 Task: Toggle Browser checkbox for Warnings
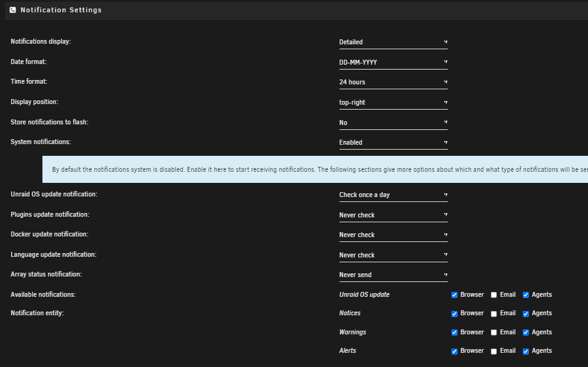(x=455, y=333)
